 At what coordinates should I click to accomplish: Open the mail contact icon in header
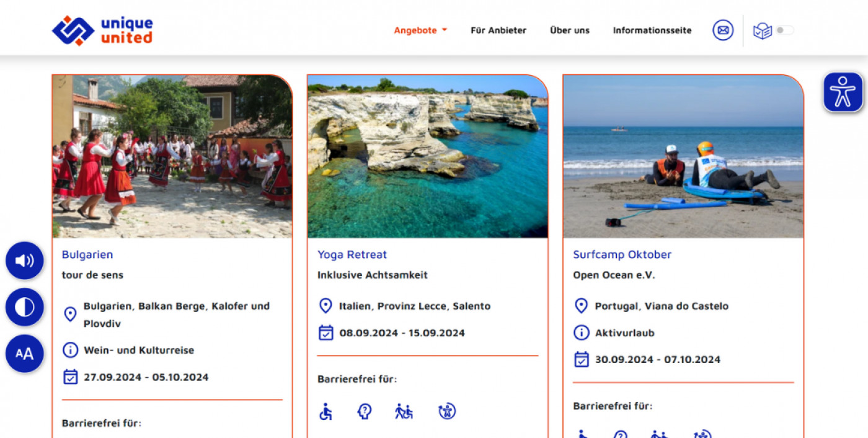[x=723, y=30]
